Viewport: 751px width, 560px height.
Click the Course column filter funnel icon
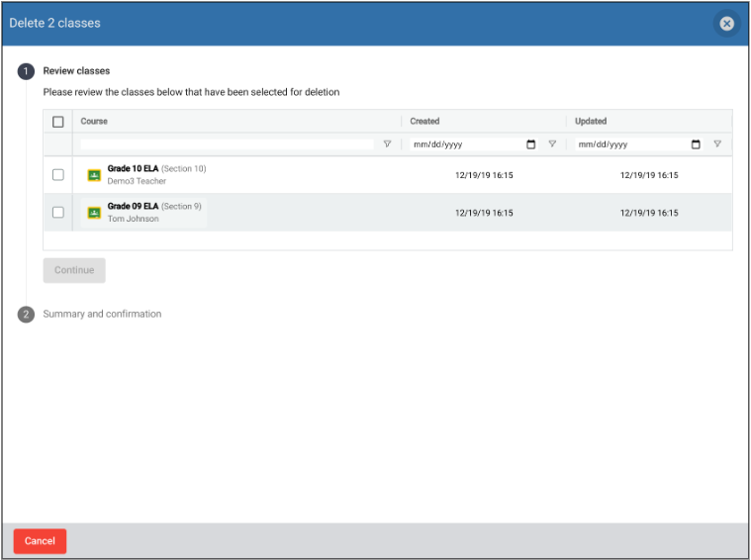point(387,144)
